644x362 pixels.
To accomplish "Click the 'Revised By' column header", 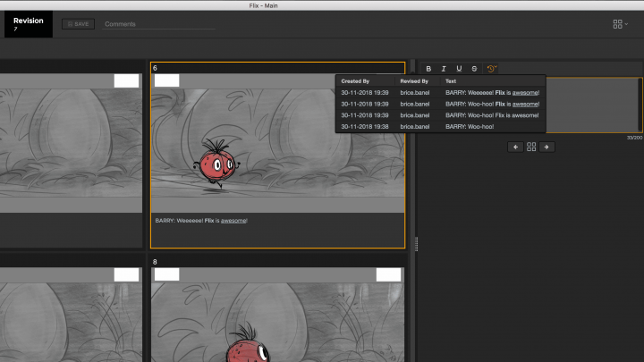I will pyautogui.click(x=414, y=81).
